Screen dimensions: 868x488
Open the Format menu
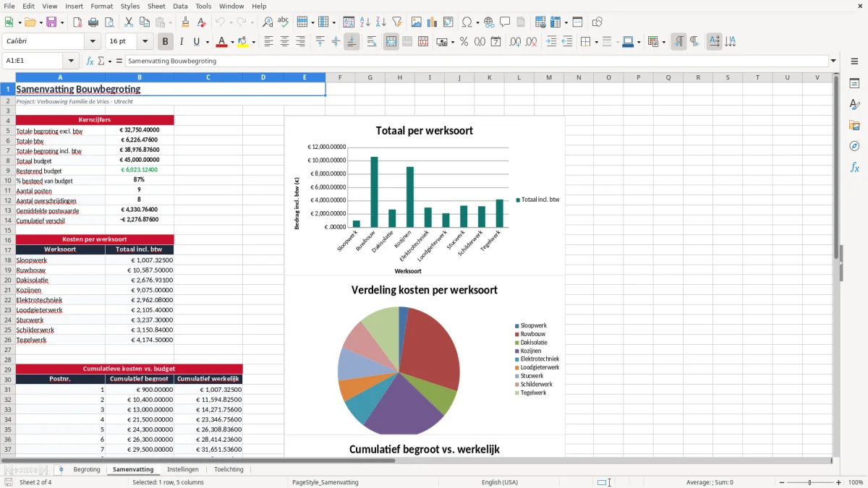click(x=101, y=6)
